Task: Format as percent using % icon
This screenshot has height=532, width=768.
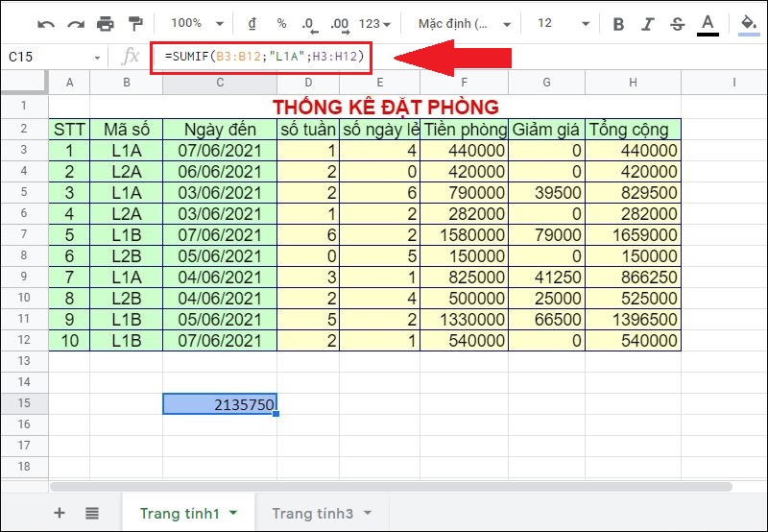Action: (281, 23)
